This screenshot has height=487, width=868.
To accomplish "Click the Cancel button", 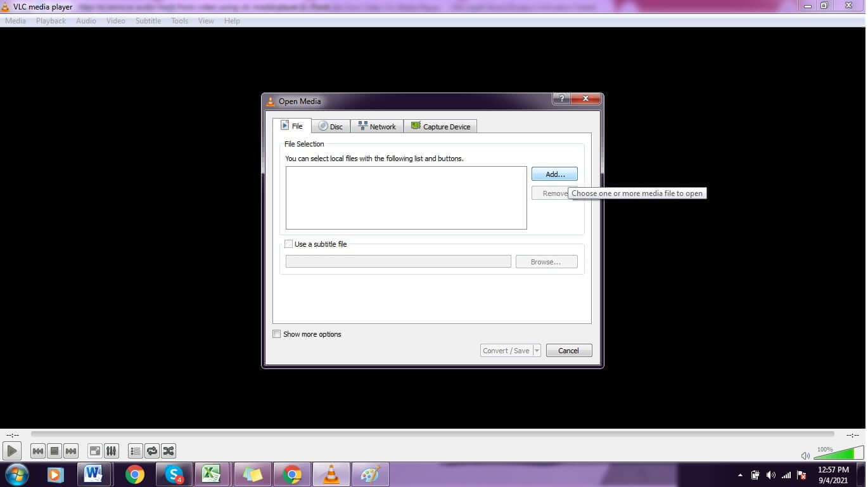I will 568,351.
